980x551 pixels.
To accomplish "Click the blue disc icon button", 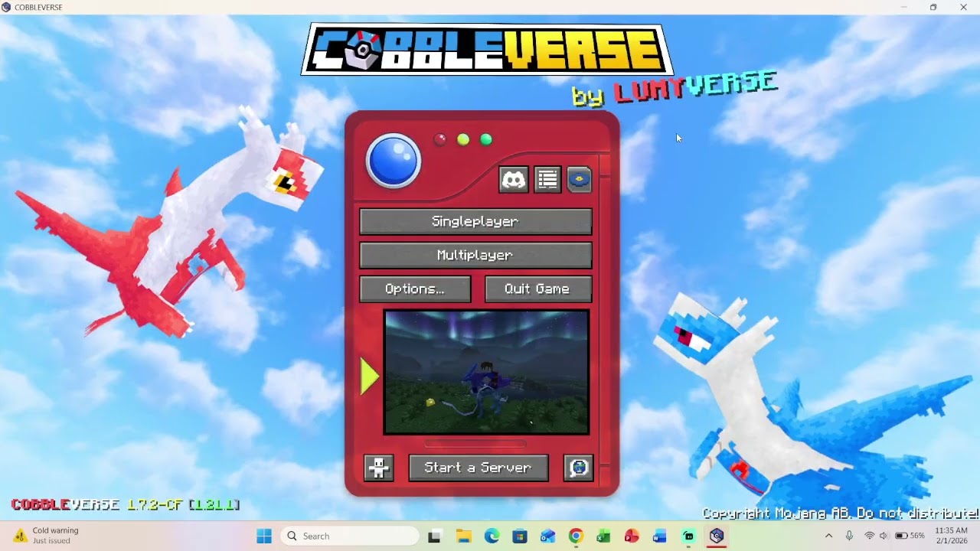I will (580, 180).
